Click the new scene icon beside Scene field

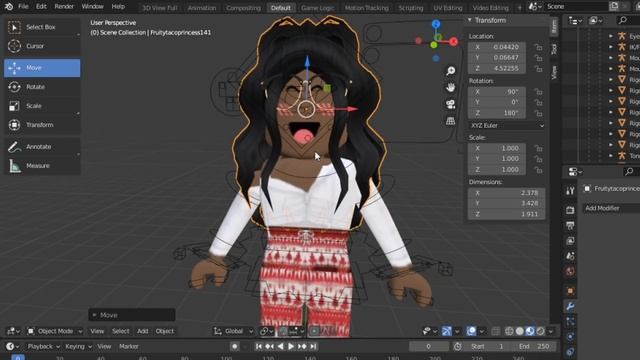point(614,7)
